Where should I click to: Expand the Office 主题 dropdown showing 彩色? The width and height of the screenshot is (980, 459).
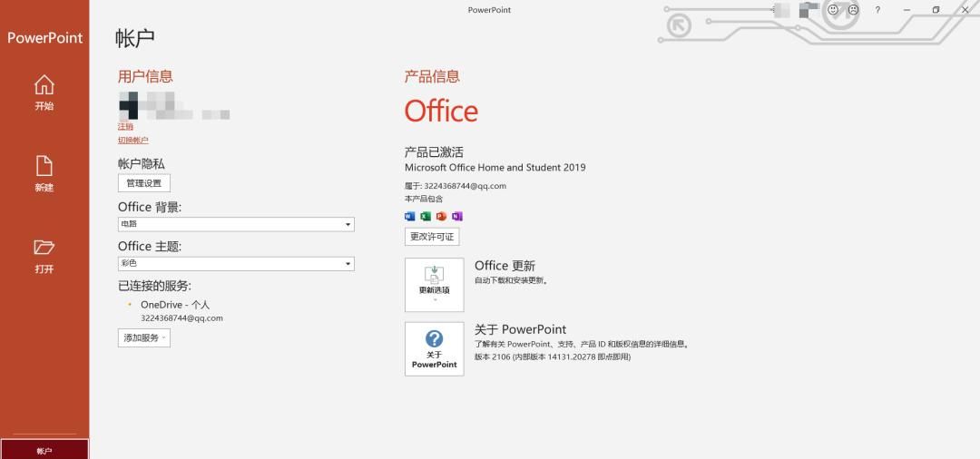236,264
